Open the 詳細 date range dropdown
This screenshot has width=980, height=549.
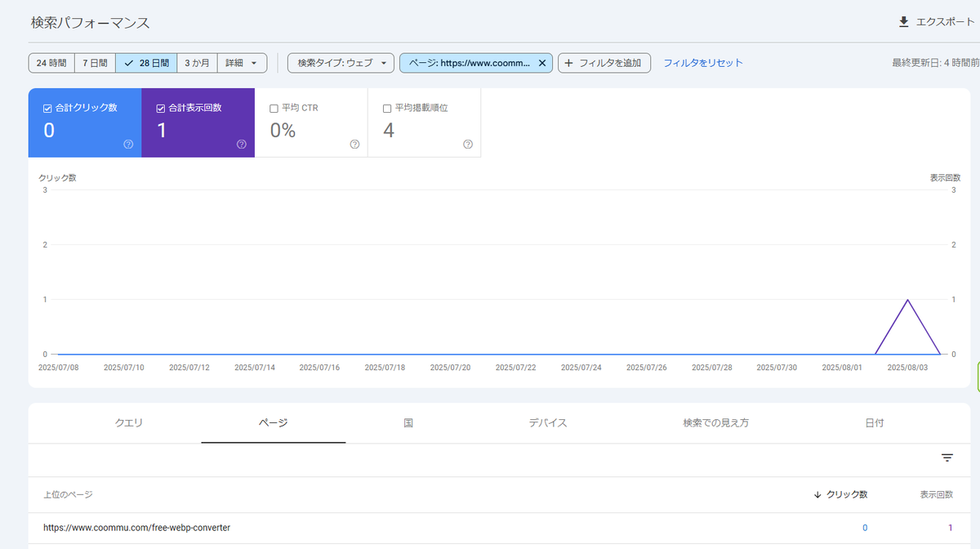tap(243, 62)
